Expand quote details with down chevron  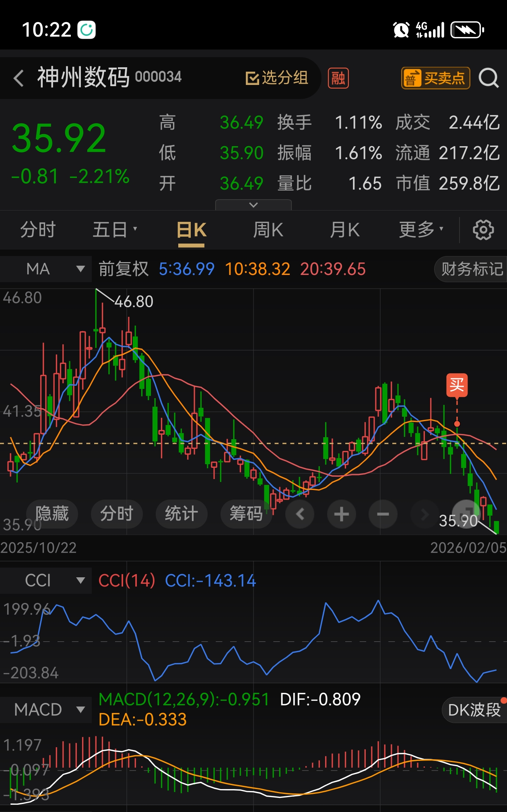click(253, 205)
